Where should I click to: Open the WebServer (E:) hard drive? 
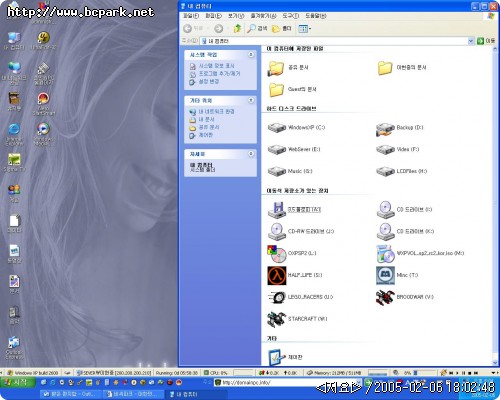pos(277,150)
